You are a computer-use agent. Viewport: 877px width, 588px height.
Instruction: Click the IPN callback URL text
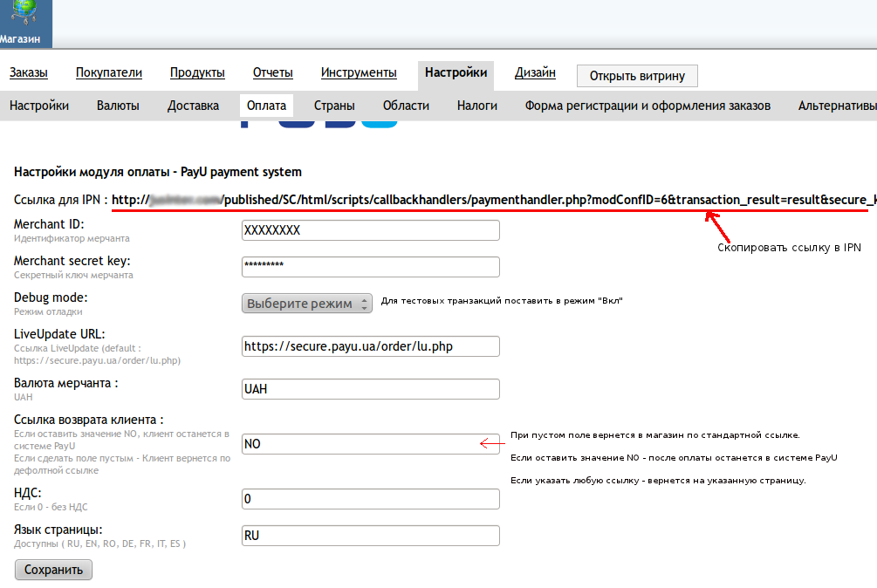pyautogui.click(x=494, y=200)
